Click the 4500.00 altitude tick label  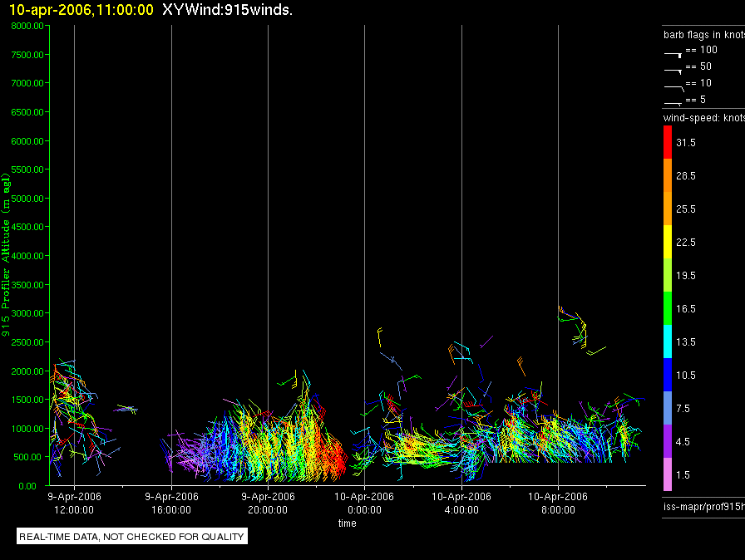click(27, 227)
